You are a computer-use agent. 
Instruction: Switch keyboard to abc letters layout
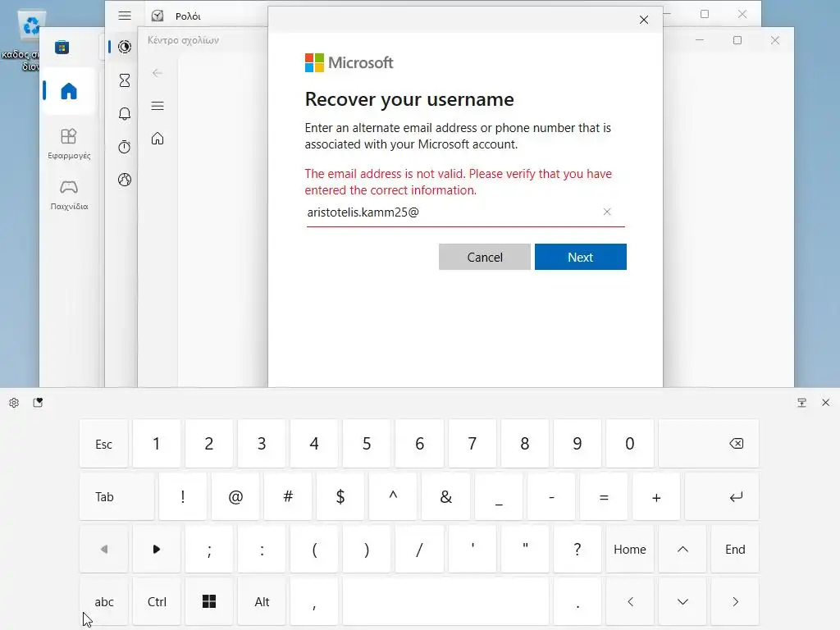point(103,601)
